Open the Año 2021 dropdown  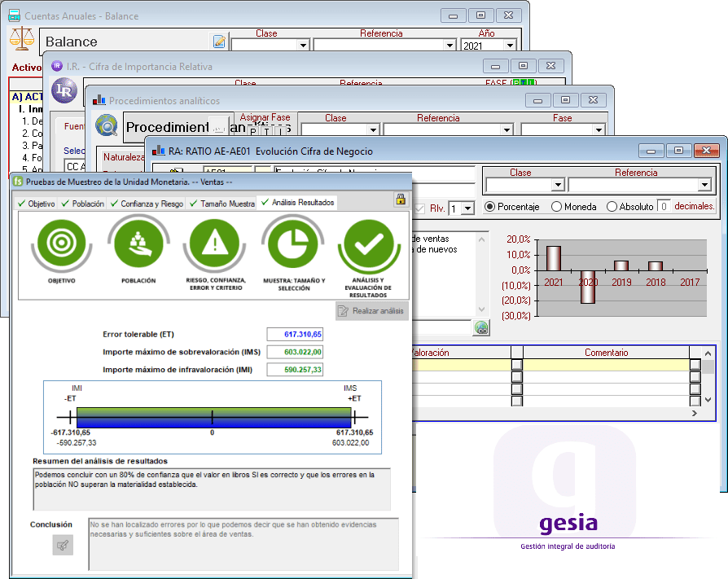pyautogui.click(x=510, y=46)
